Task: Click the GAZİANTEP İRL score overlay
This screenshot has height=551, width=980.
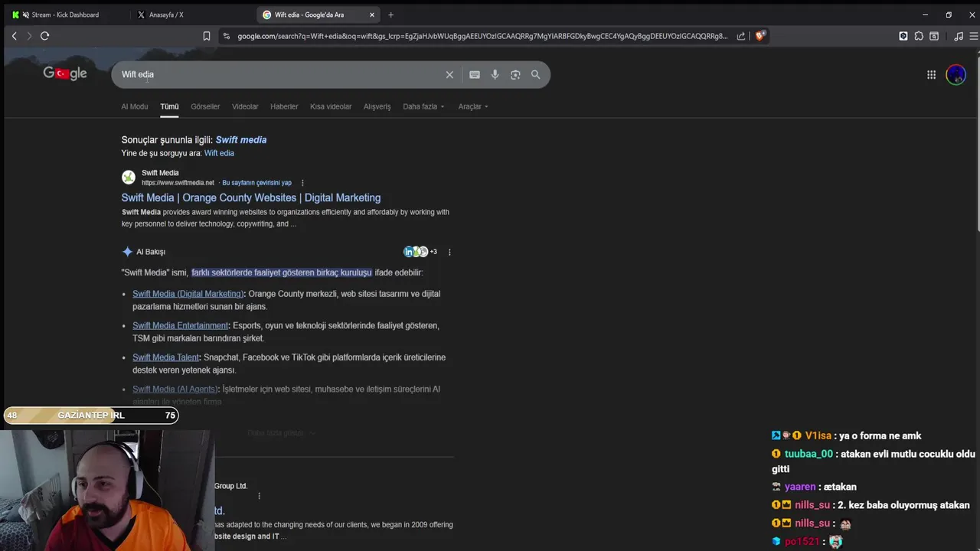Action: tap(91, 415)
